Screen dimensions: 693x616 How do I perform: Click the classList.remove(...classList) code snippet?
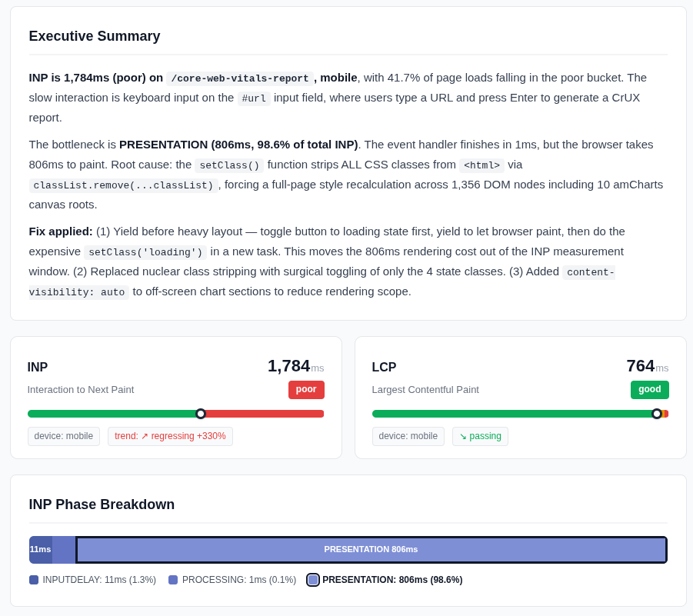(x=123, y=185)
